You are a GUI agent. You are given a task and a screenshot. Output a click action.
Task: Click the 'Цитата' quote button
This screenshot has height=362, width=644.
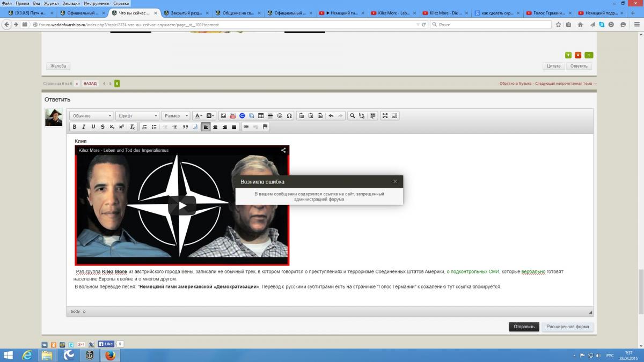pos(554,66)
